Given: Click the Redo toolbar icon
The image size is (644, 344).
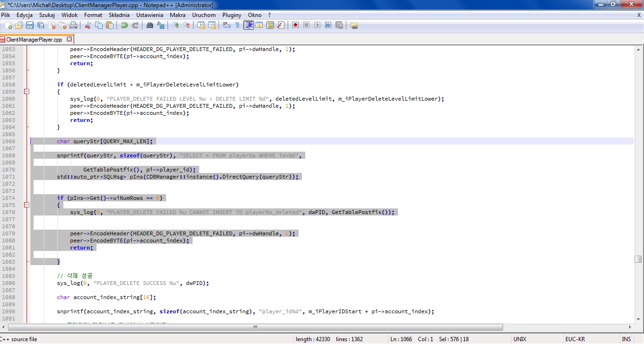Looking at the screenshot, I should [x=135, y=25].
